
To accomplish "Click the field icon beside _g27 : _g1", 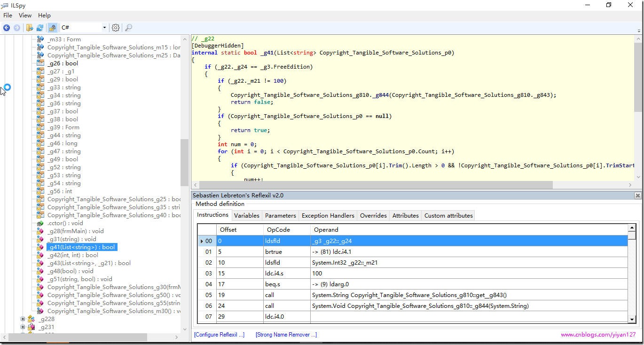I will click(40, 71).
